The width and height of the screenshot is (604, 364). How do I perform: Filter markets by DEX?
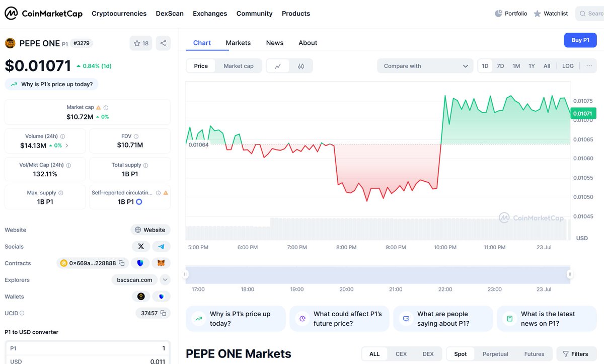[x=428, y=354]
